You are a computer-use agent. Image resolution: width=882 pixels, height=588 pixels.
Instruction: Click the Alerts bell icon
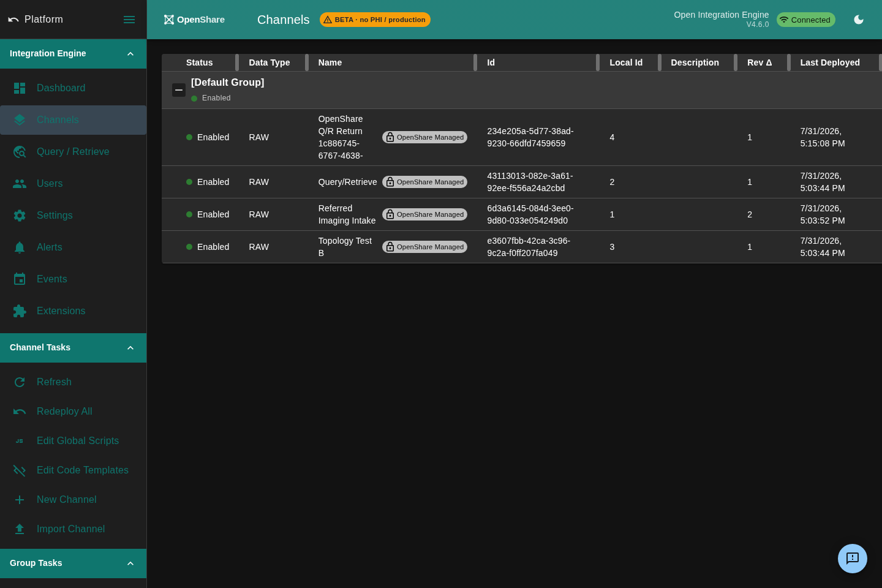pyautogui.click(x=20, y=247)
